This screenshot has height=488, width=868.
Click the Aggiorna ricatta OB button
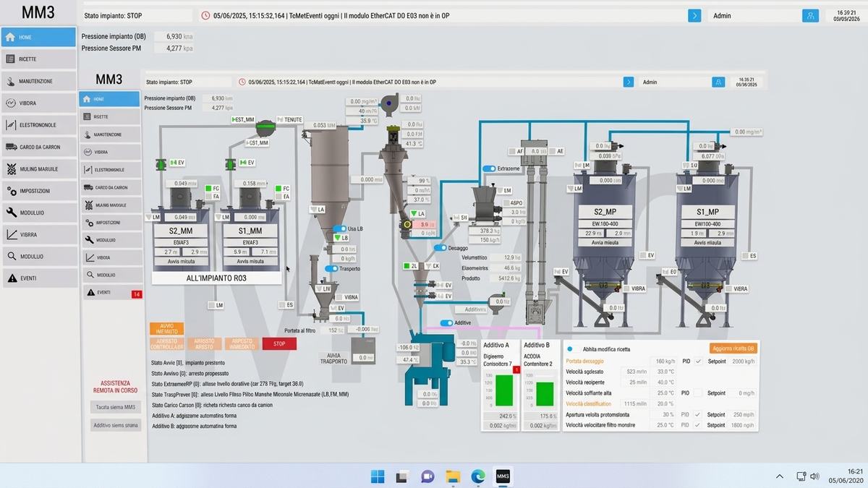734,348
